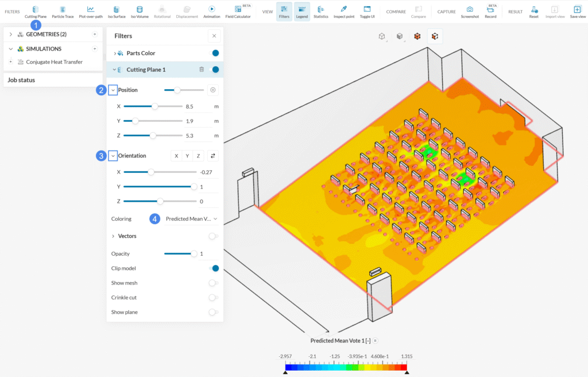Open the Coloring dropdown
Viewport: 588px width, 377px height.
pyautogui.click(x=191, y=219)
